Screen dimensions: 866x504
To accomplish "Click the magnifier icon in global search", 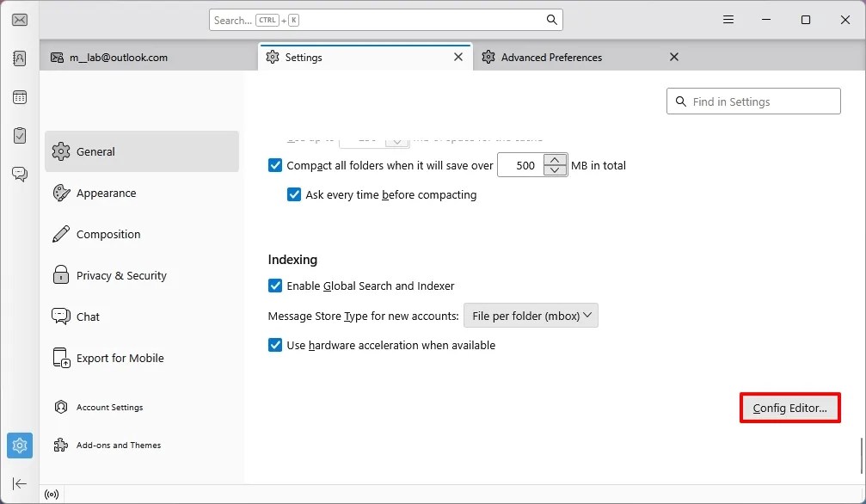I will tap(551, 20).
